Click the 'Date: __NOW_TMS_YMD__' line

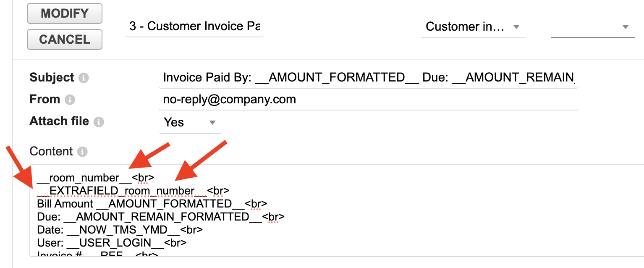[x=120, y=230]
